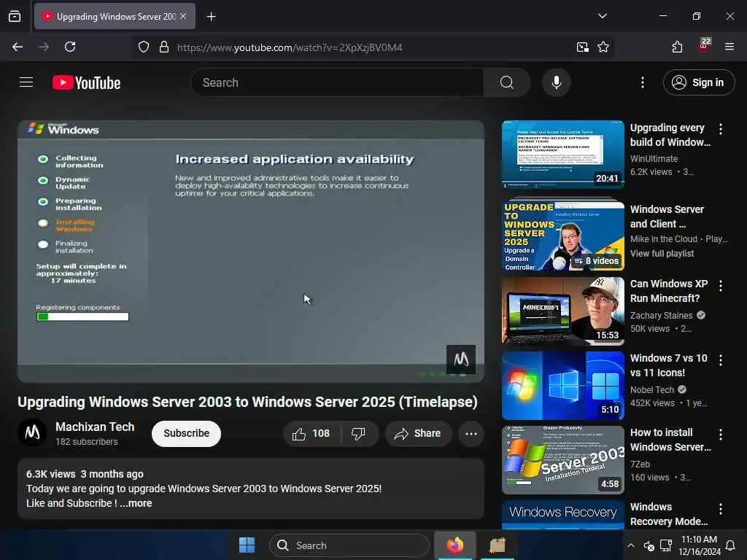The image size is (747, 560).
Task: Open notifications bell in taskbar
Action: [x=729, y=545]
